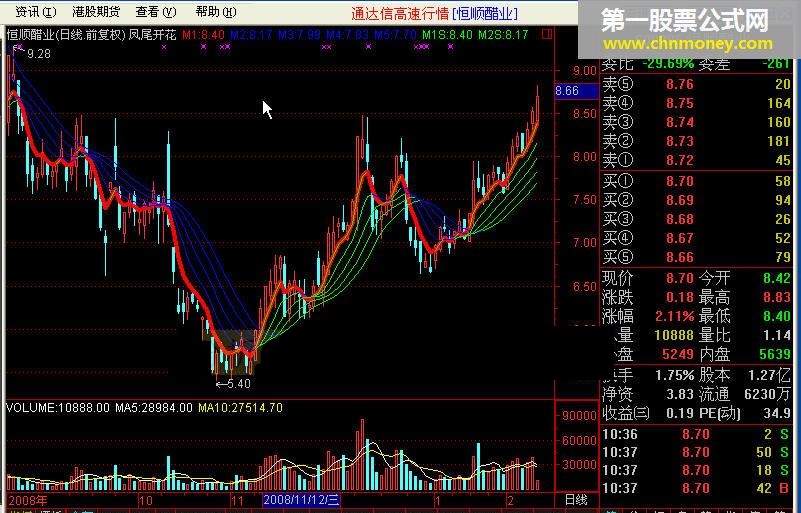Select the 买② 8.69 bid row
Image resolution: width=801 pixels, height=513 pixels.
[x=697, y=200]
